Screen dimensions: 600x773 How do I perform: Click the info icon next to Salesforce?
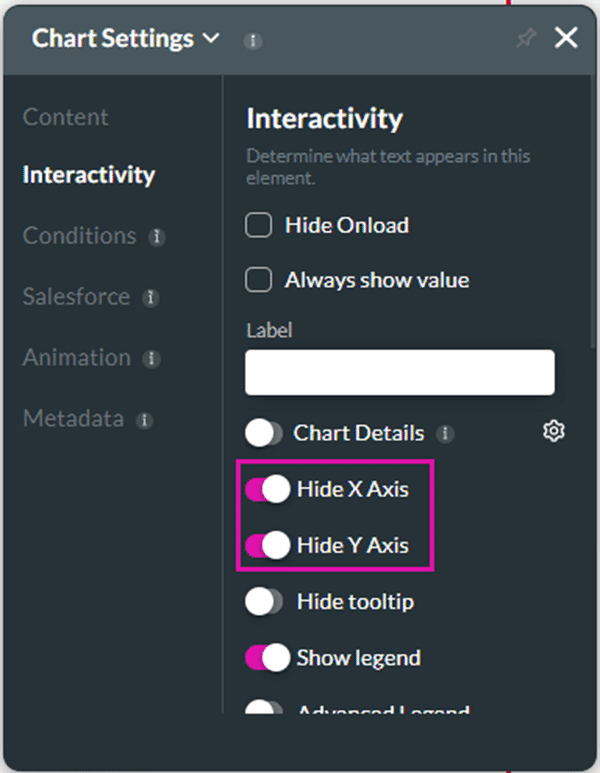point(150,298)
